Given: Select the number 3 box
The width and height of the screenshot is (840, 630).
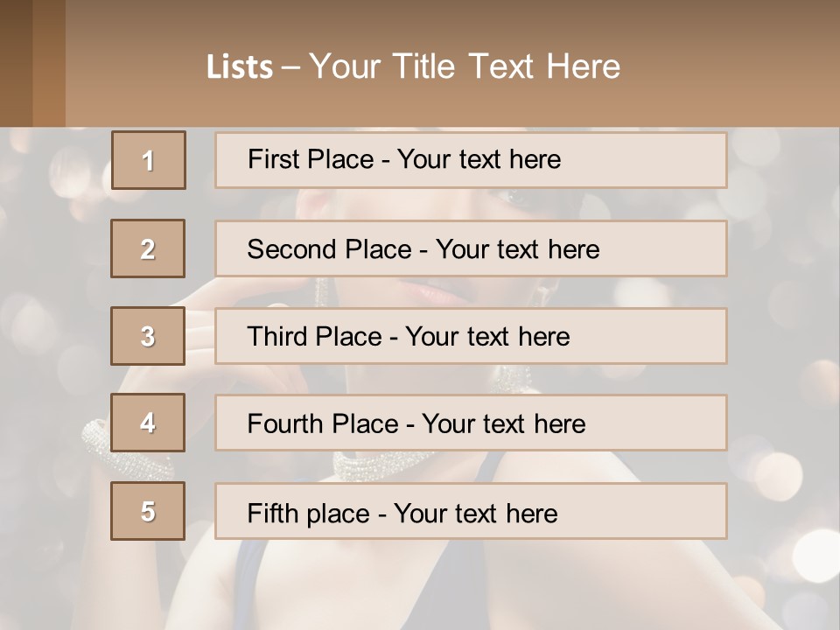Looking at the screenshot, I should [148, 336].
